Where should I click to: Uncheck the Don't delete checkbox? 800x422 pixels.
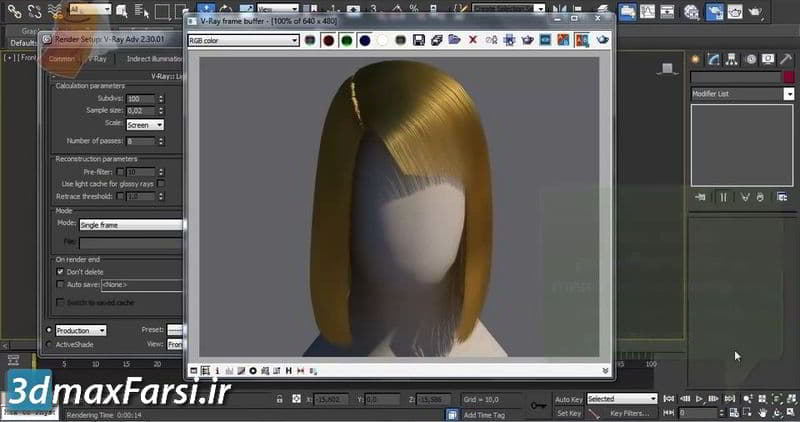(x=60, y=271)
